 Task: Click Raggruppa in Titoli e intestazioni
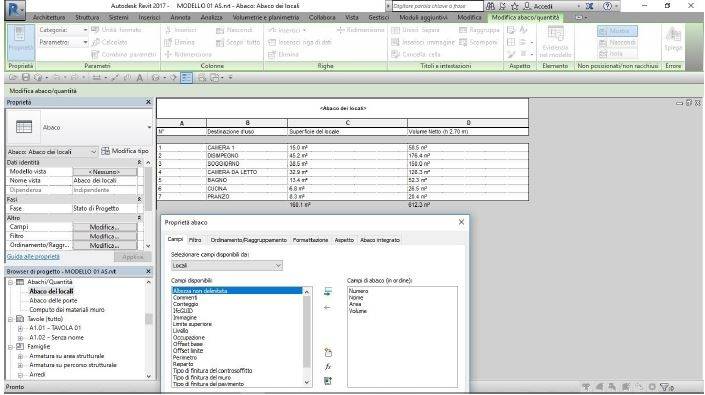[479, 30]
